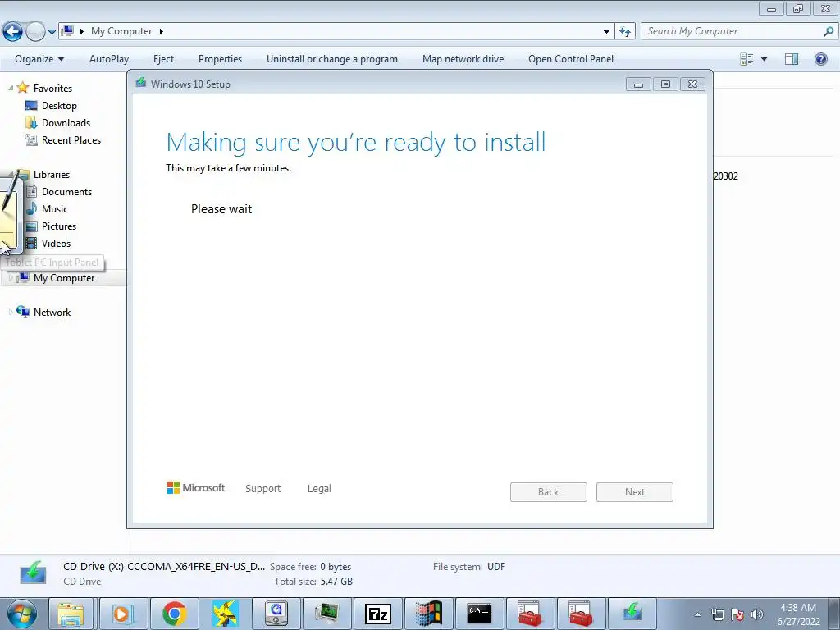This screenshot has width=840, height=630.
Task: Click the CD Drive icon in details pane
Action: [33, 573]
